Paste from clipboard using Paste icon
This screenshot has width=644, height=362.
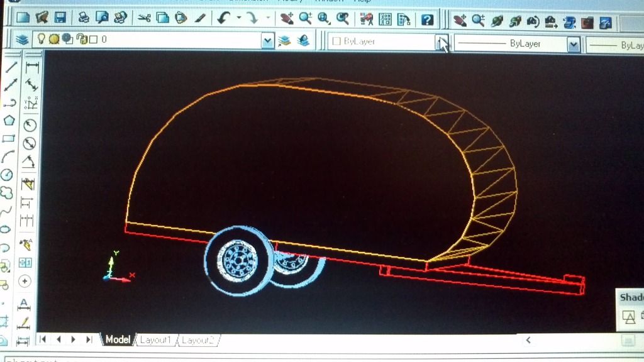[x=180, y=18]
